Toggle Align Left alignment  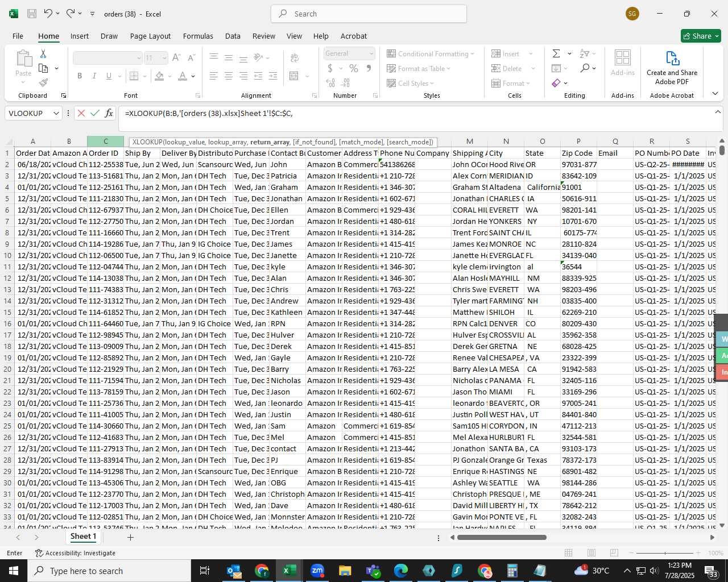214,76
